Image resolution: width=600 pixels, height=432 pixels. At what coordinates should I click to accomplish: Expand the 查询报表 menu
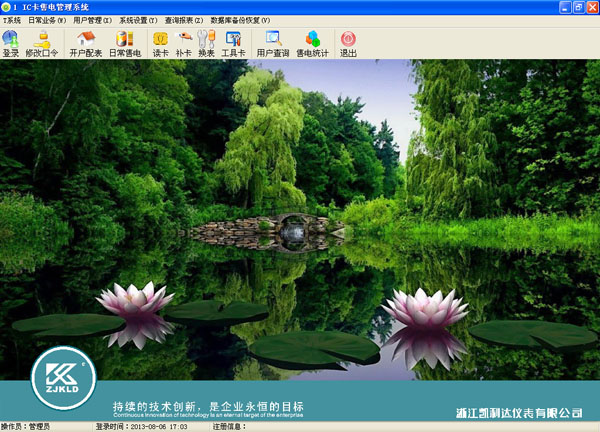coord(183,20)
